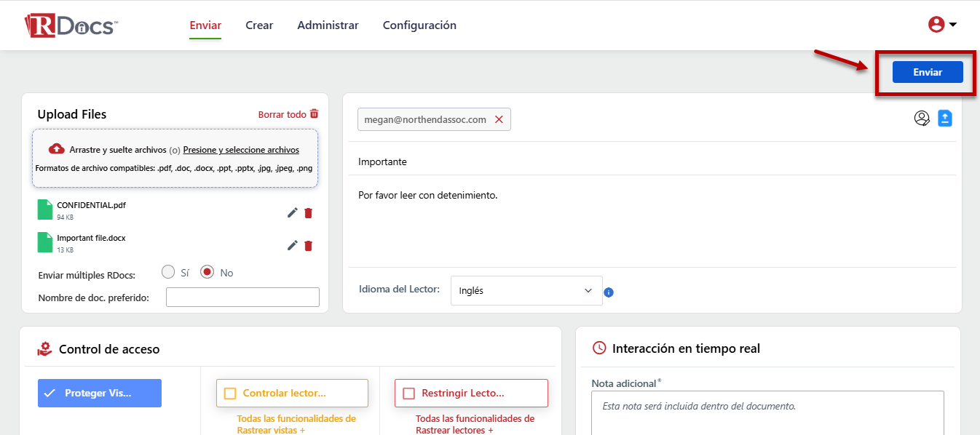Go to the Crear tab
This screenshot has height=435, width=980.
click(259, 25)
